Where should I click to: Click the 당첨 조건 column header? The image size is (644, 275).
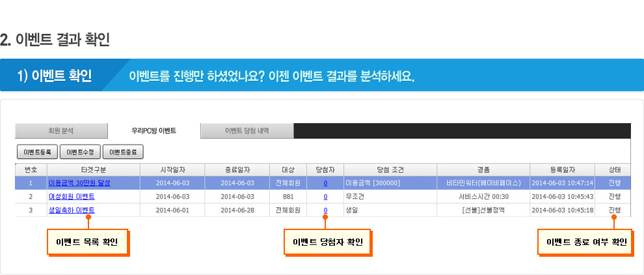coord(390,169)
